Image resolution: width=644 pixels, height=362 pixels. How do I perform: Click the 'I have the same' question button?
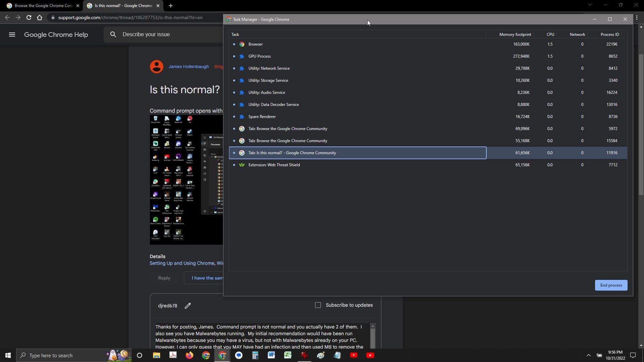tap(204, 278)
